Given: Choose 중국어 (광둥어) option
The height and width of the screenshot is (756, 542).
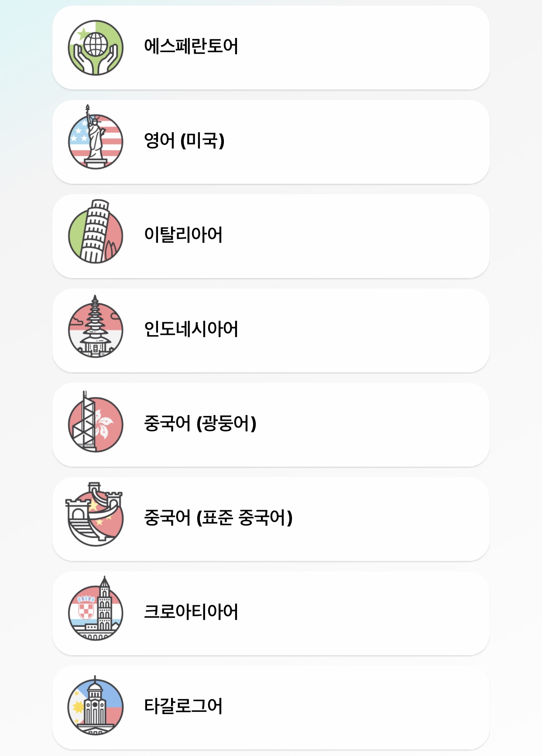Looking at the screenshot, I should click(200, 423).
